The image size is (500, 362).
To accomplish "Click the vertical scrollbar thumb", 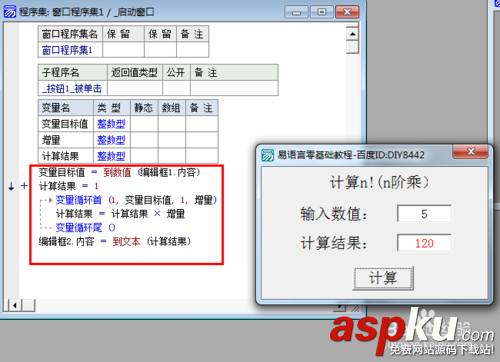I will pyautogui.click(x=352, y=47).
